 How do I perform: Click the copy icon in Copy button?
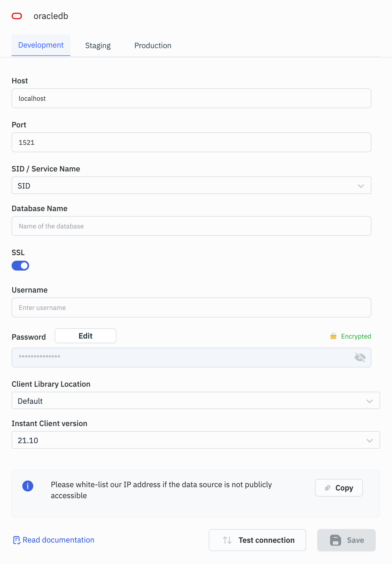(327, 488)
